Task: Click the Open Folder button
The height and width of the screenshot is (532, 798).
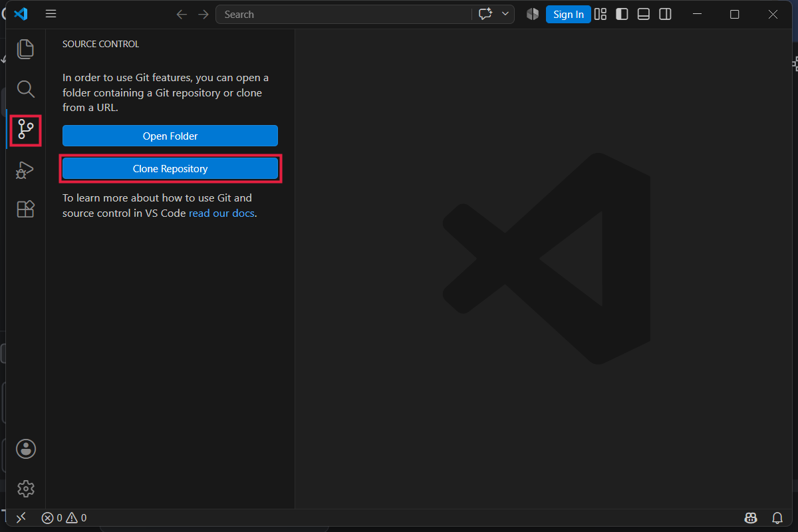Action: point(170,136)
